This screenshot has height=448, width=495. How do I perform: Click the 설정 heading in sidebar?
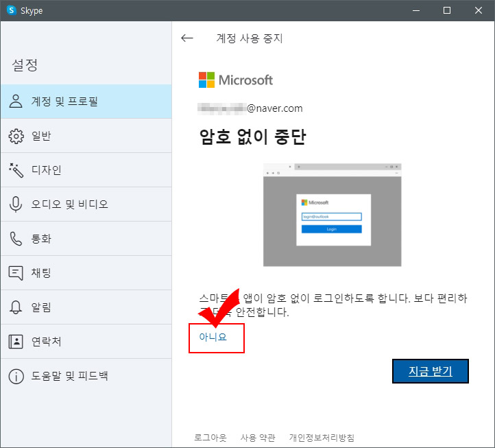pos(25,65)
